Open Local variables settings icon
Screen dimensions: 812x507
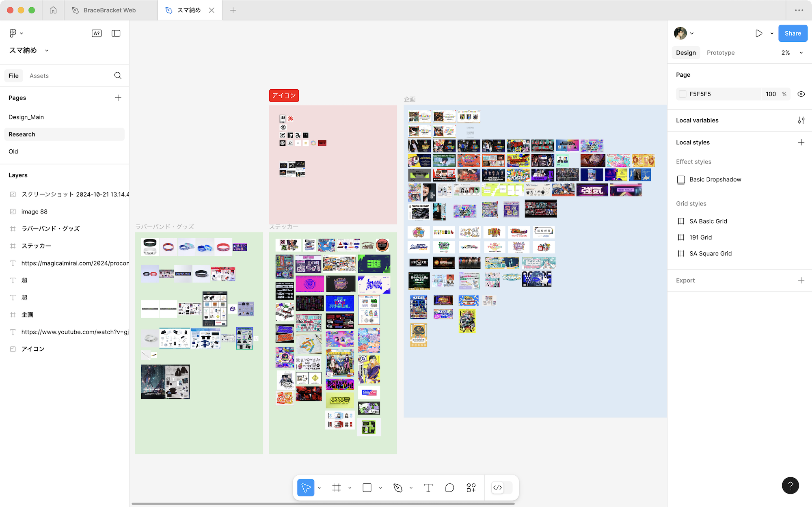click(x=801, y=120)
